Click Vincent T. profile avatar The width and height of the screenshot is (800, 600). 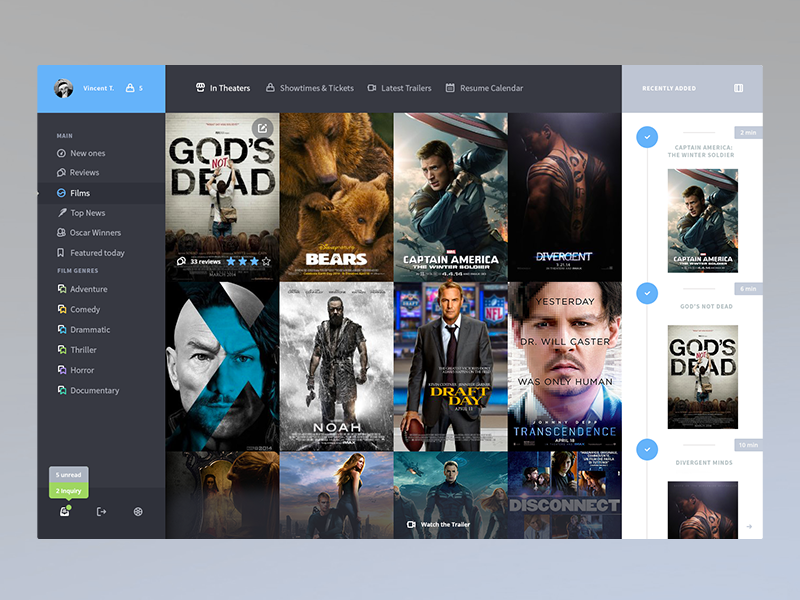click(x=64, y=88)
